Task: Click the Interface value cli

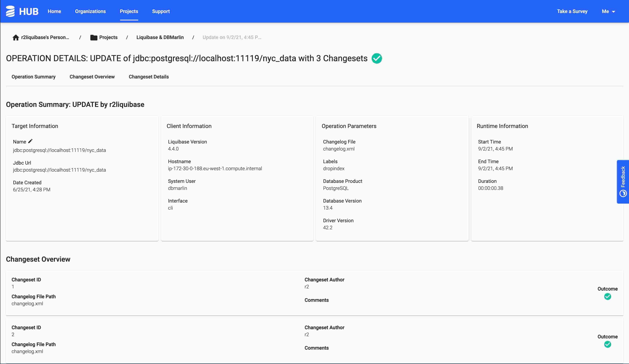Action: pos(170,208)
